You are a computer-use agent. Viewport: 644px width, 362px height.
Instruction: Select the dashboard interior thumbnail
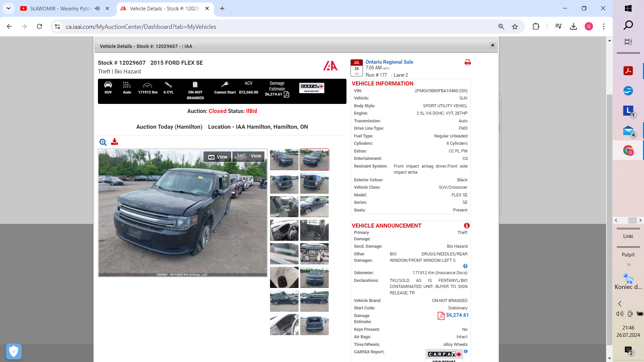[x=284, y=230]
